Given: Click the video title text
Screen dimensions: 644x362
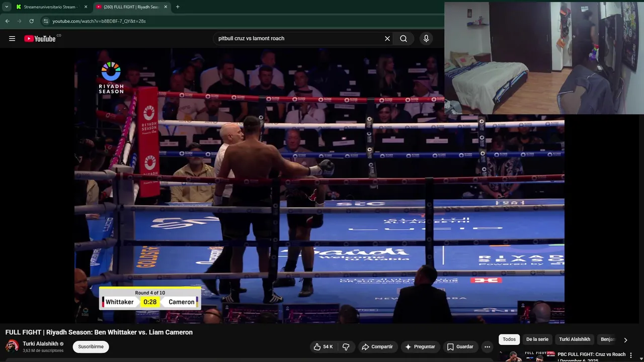Looking at the screenshot, I should [99, 332].
